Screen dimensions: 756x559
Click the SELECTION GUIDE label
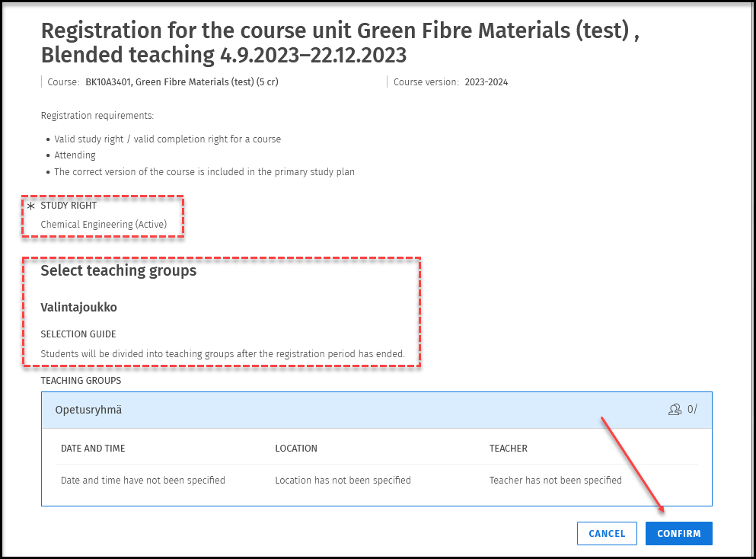(78, 334)
